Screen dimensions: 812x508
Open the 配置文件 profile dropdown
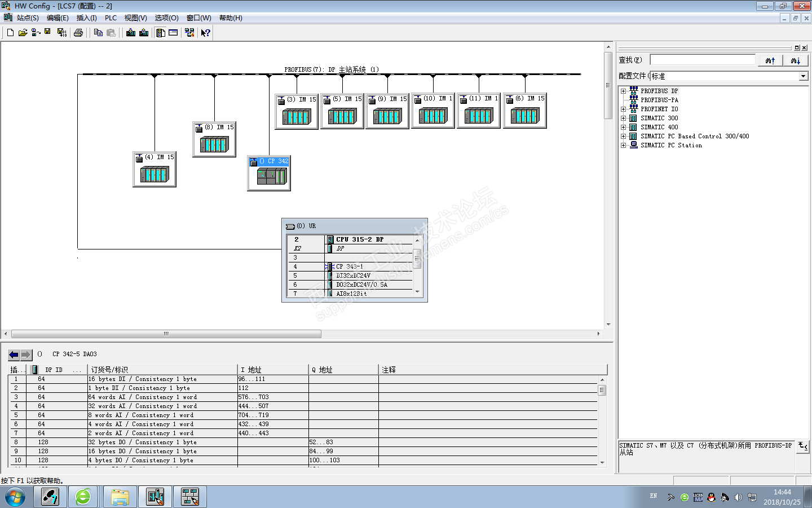[x=804, y=76]
